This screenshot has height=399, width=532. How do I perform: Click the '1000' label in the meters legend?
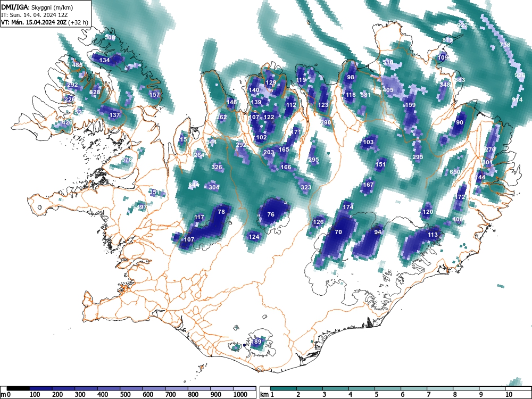click(x=240, y=395)
